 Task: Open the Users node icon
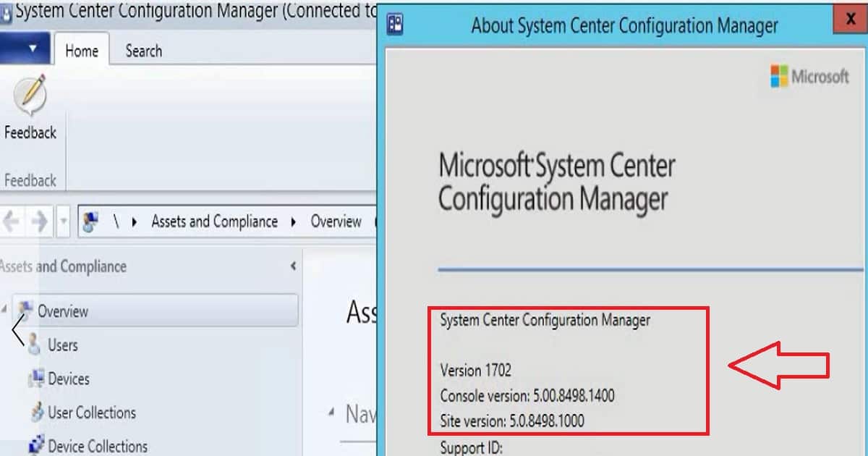click(x=34, y=345)
